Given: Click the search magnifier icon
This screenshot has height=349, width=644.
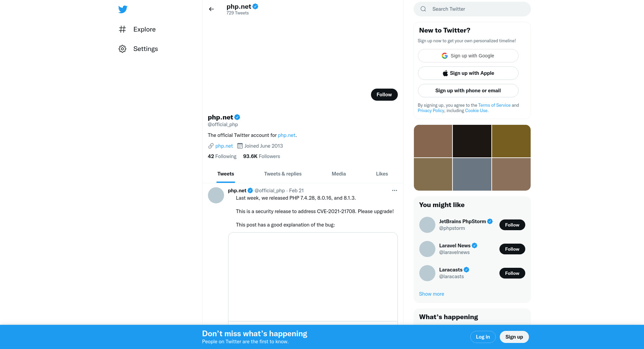Looking at the screenshot, I should click(x=423, y=9).
